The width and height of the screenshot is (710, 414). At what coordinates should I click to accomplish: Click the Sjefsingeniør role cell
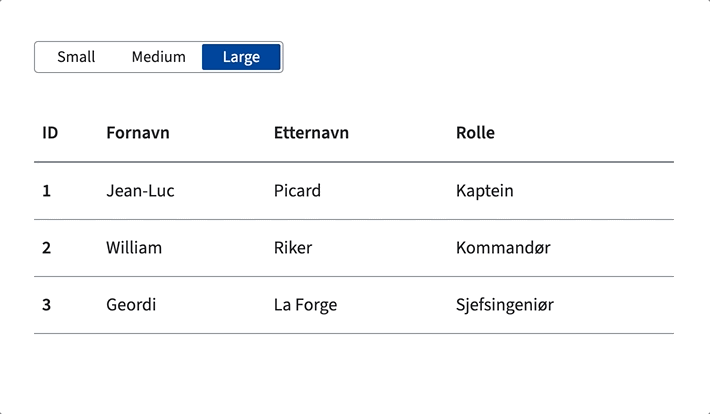coord(504,305)
